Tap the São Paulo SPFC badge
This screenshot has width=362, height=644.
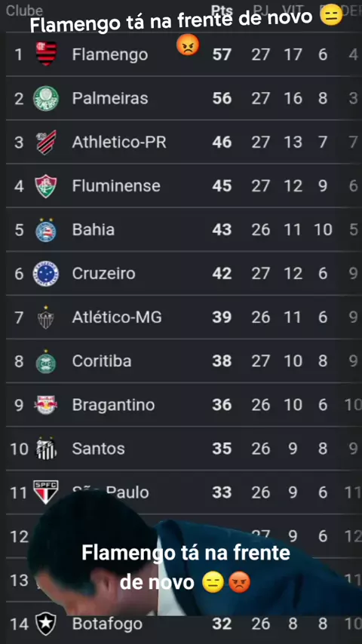point(46,492)
